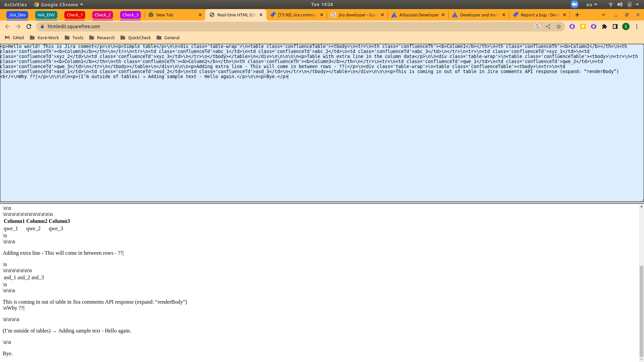Screen dimensions: 644x362
Task: Switch to the Real-time HTML Editor tab
Action: coord(235,15)
